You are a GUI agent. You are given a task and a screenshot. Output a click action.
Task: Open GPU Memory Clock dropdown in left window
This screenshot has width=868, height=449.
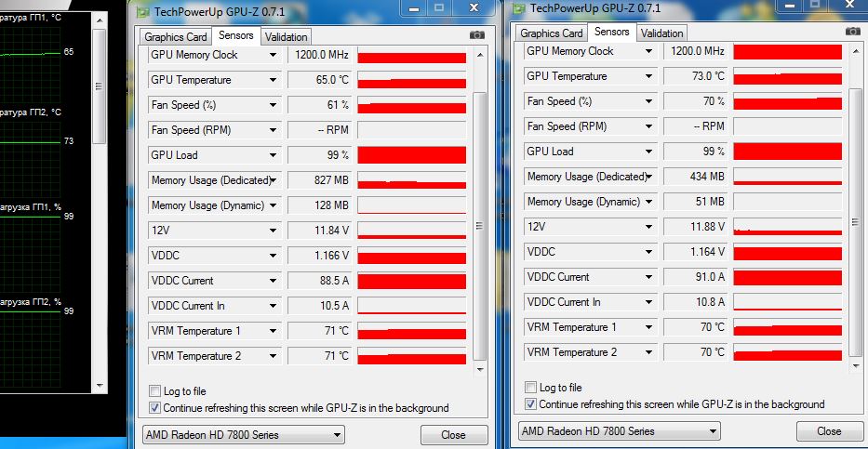[273, 55]
